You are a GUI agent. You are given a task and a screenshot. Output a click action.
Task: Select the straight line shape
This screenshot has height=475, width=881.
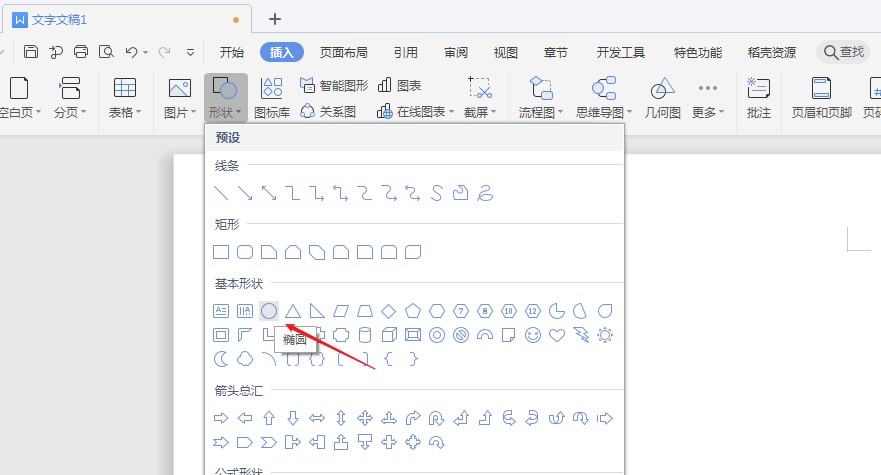click(221, 192)
